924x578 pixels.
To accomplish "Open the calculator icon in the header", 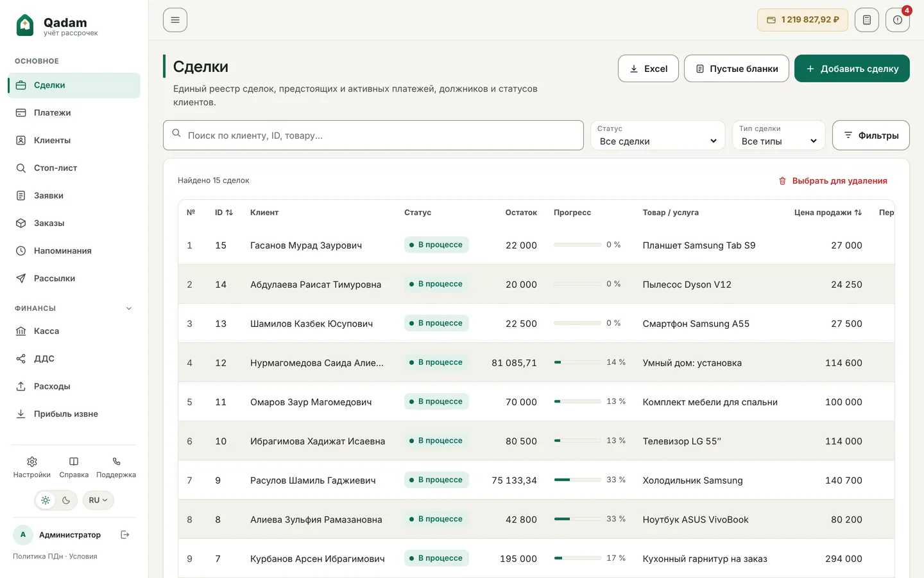I will [x=867, y=20].
